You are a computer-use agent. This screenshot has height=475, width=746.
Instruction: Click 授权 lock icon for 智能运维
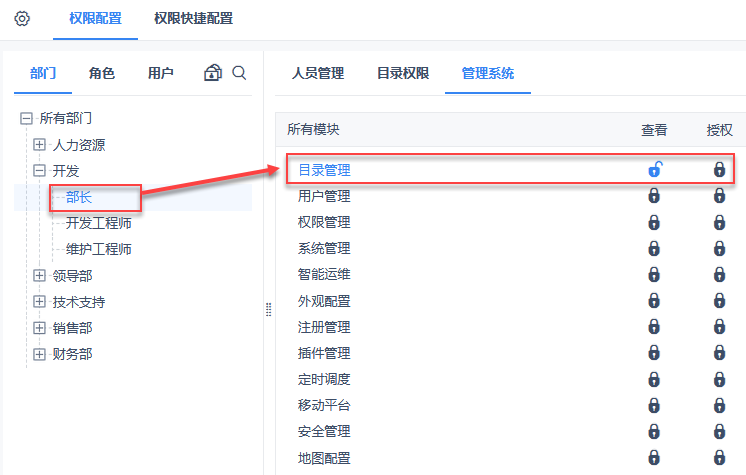(719, 274)
